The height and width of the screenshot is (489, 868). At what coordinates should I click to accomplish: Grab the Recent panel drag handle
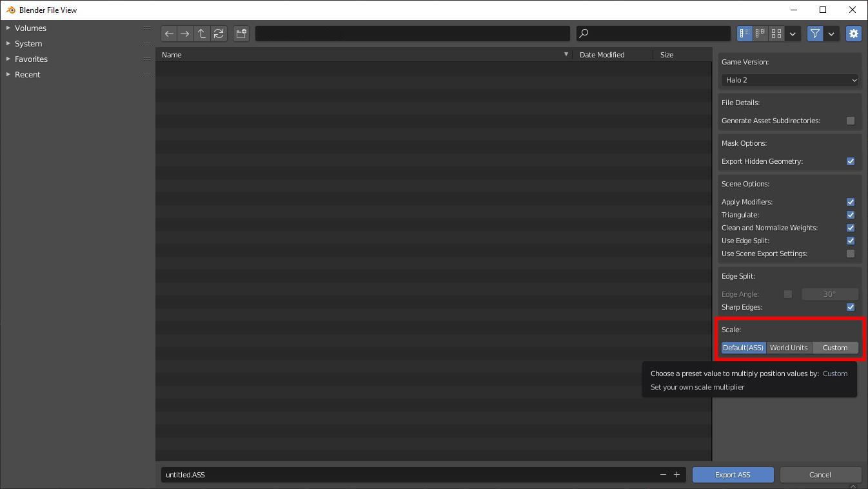(147, 74)
